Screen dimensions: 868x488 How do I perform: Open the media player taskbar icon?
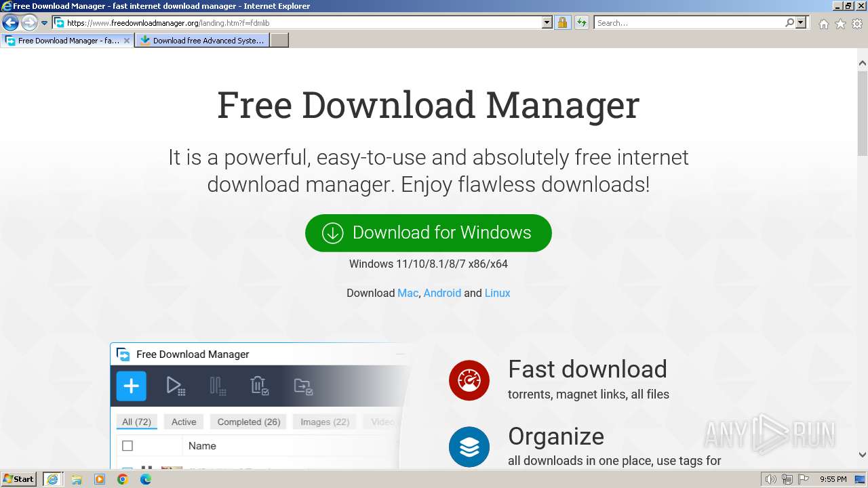pyautogui.click(x=100, y=479)
